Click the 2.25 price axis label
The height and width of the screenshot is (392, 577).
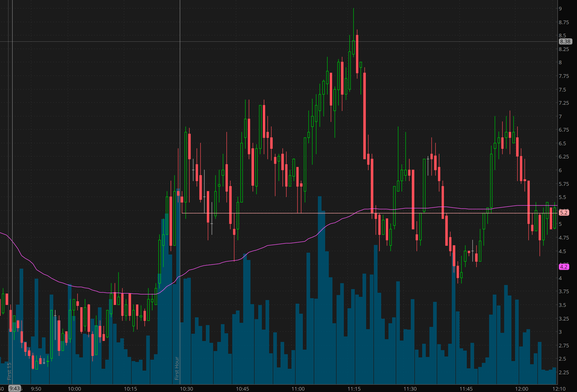(563, 372)
